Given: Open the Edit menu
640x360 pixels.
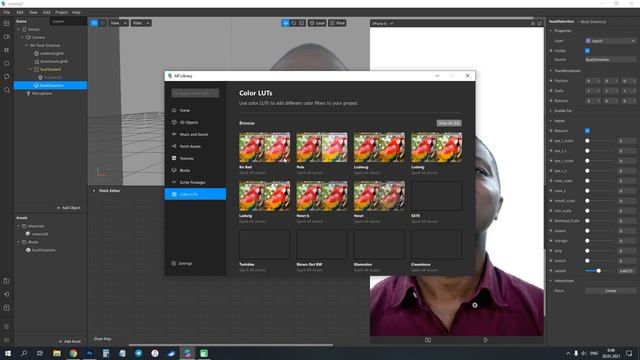Looking at the screenshot, I should (20, 13).
